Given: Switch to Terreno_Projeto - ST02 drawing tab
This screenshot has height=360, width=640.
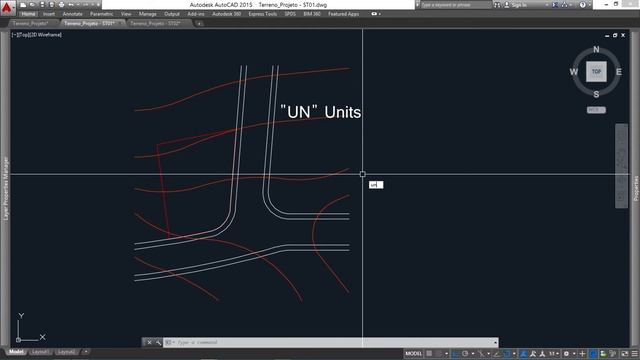Looking at the screenshot, I should tap(156, 24).
